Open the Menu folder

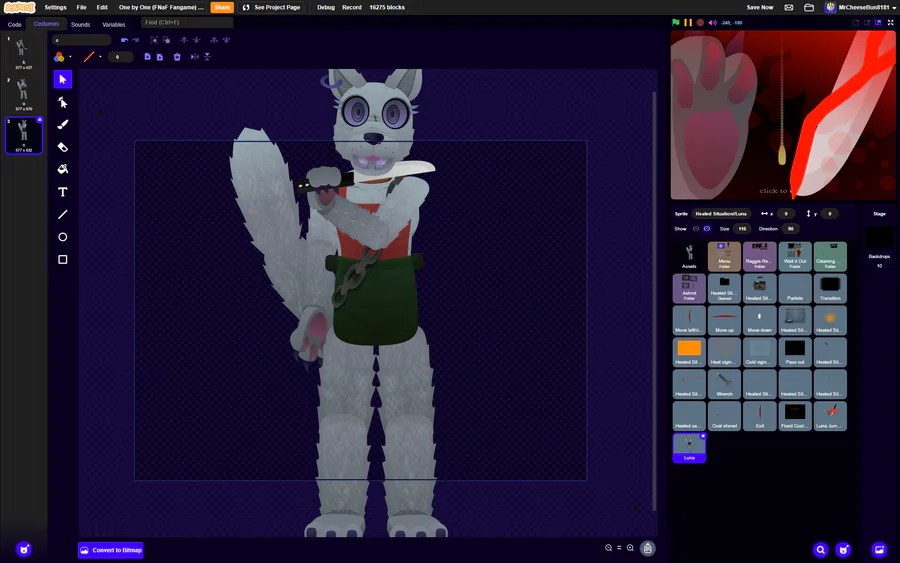(724, 256)
